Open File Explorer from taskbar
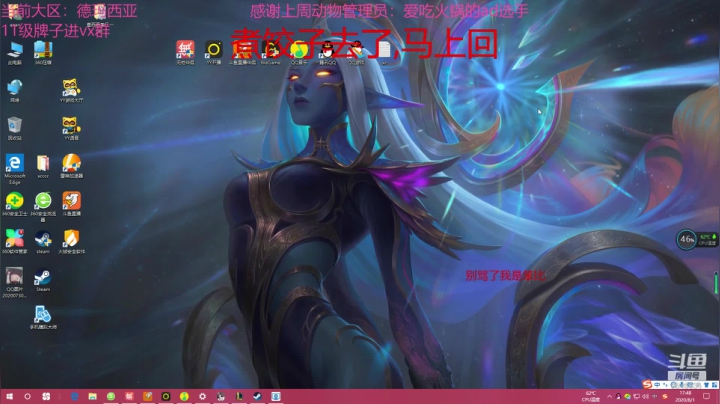The width and height of the screenshot is (720, 404). click(93, 396)
